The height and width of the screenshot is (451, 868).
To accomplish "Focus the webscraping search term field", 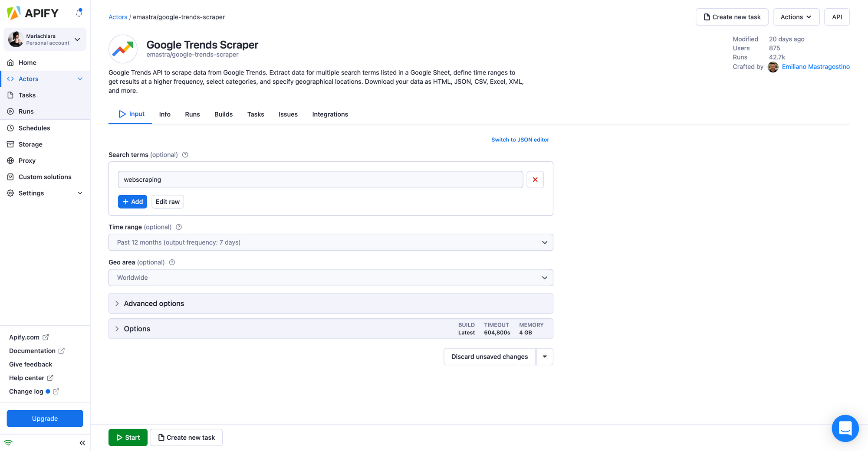I will coord(320,180).
